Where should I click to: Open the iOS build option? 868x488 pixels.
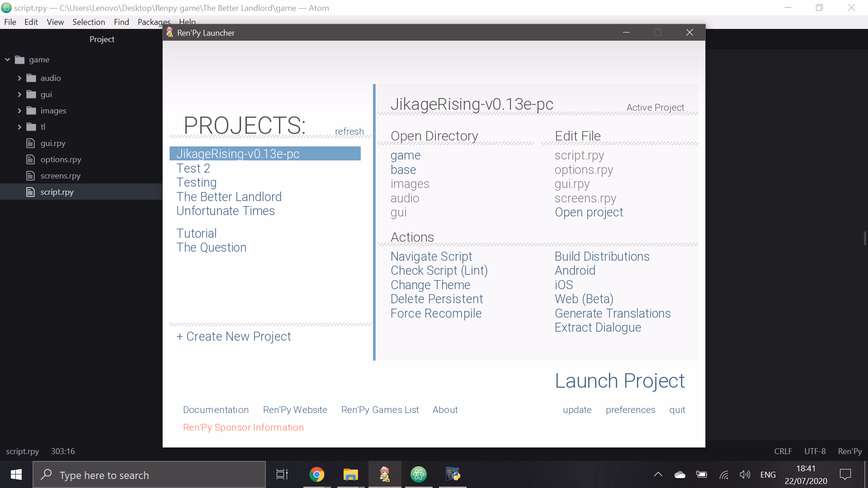(x=564, y=285)
